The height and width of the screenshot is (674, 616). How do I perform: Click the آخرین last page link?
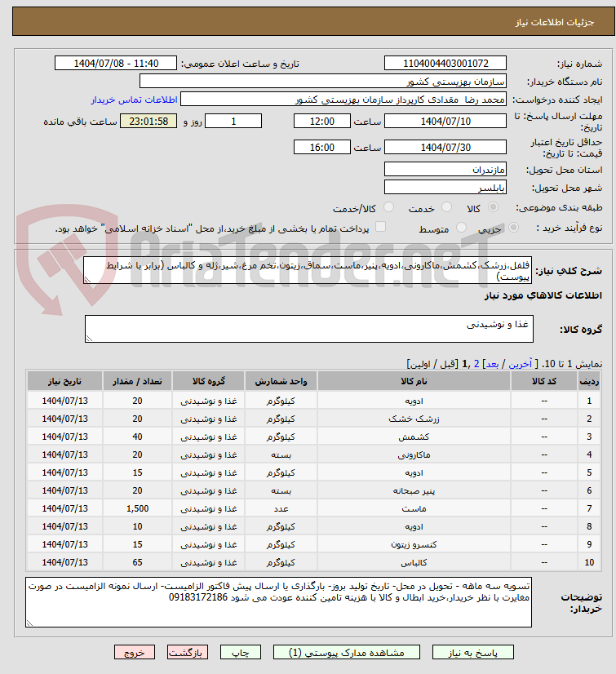tap(521, 364)
